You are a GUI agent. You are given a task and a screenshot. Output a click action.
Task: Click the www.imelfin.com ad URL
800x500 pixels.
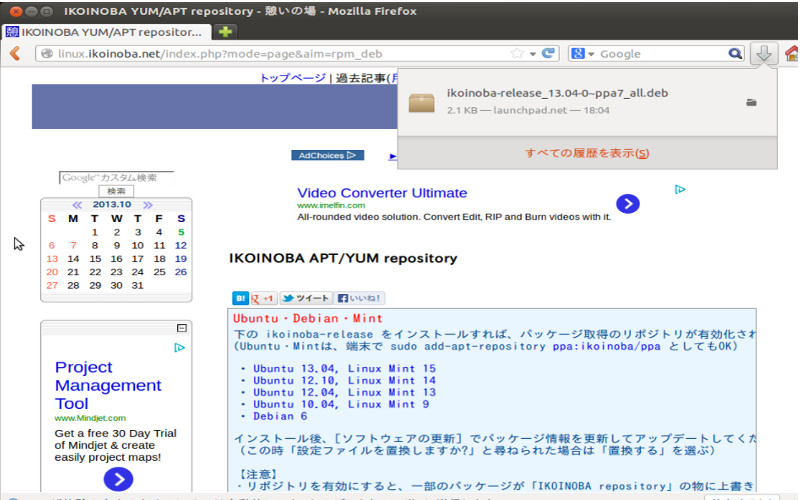pyautogui.click(x=331, y=205)
